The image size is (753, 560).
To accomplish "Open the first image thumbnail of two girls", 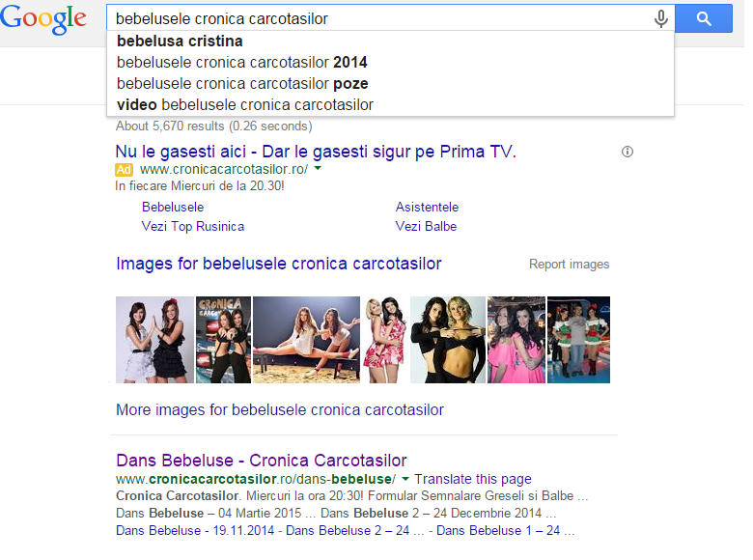I will click(154, 340).
